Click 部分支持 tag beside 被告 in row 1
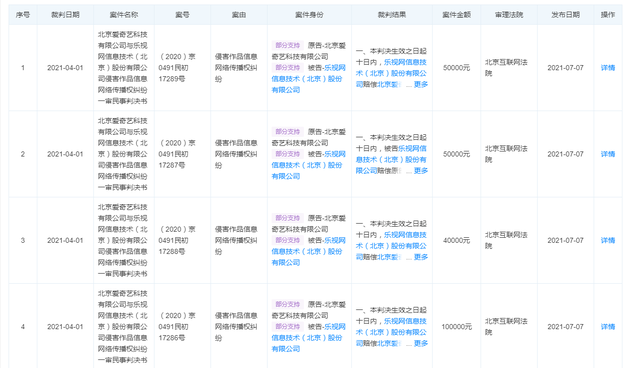This screenshot has height=368, width=630. (287, 67)
